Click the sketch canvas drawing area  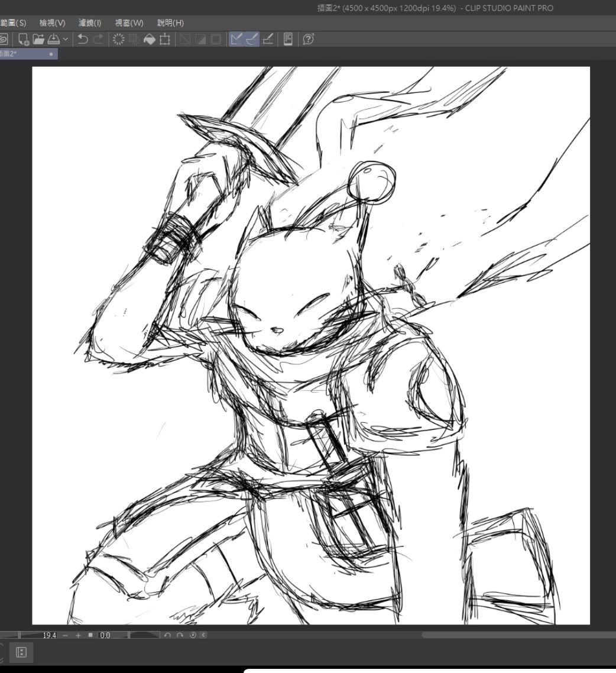coord(311,345)
